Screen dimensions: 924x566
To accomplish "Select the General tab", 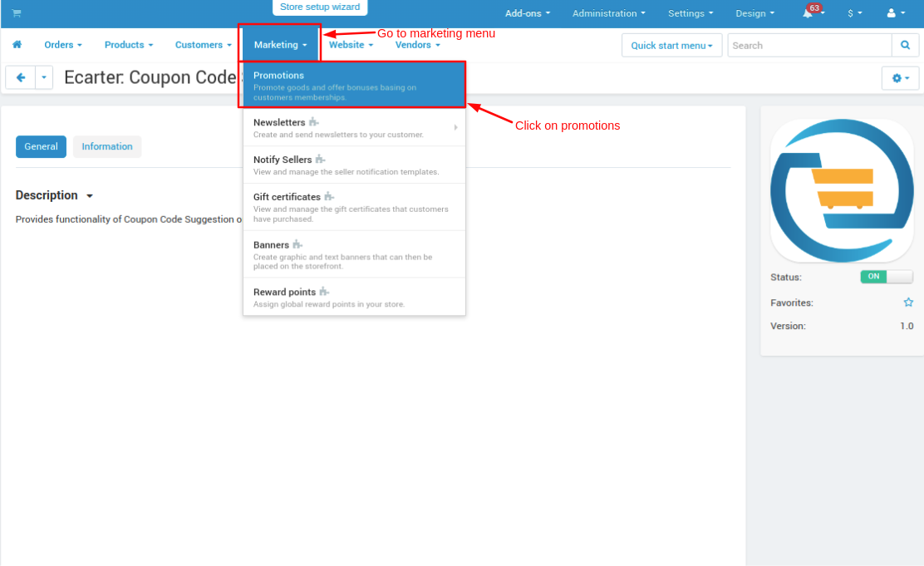I will (41, 147).
